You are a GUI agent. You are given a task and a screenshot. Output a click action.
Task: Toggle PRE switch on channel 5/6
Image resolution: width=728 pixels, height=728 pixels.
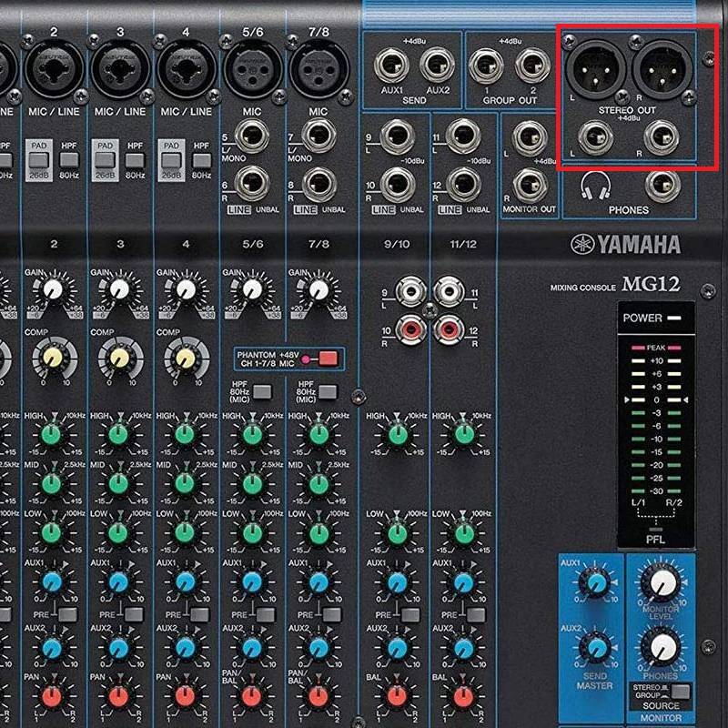(x=266, y=614)
